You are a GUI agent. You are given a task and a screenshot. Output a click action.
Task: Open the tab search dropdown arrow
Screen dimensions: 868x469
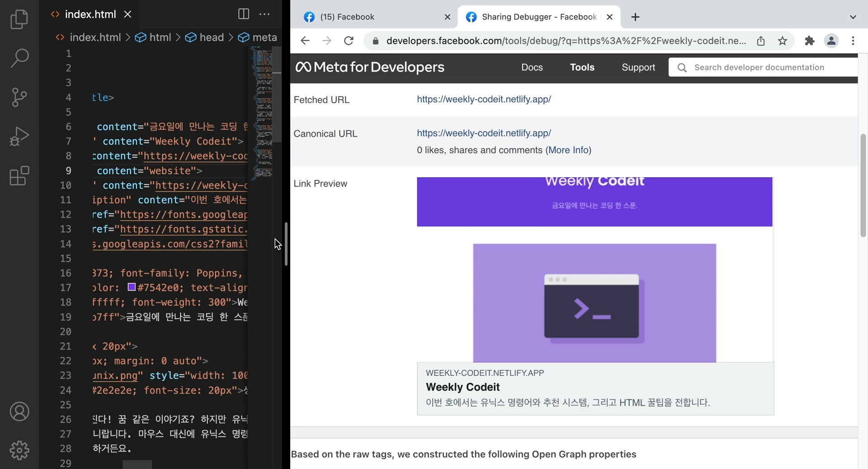tap(853, 17)
